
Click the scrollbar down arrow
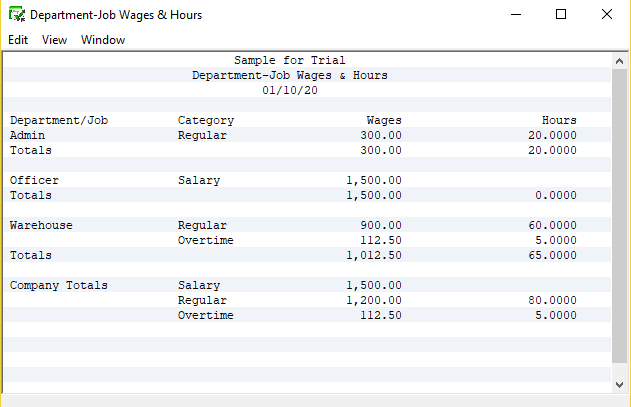click(x=619, y=384)
